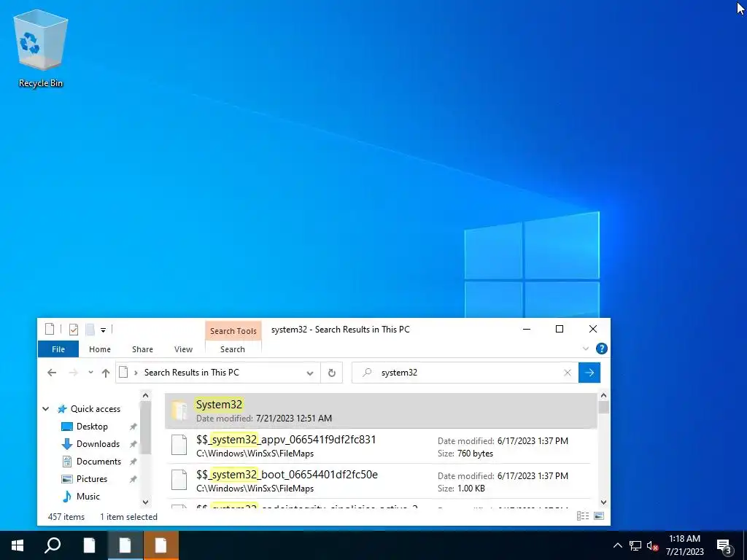Open network status tray icon
747x560 pixels.
[x=635, y=545]
